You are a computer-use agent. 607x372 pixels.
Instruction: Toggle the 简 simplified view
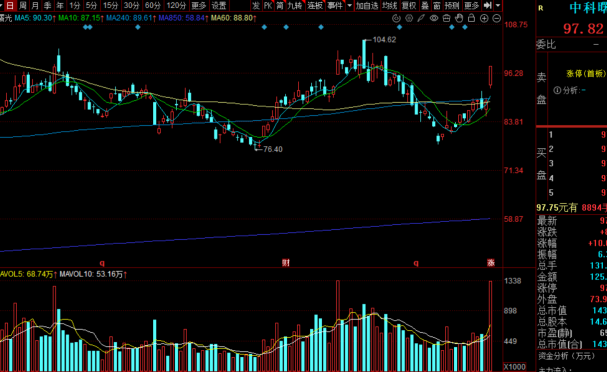pyautogui.click(x=280, y=5)
